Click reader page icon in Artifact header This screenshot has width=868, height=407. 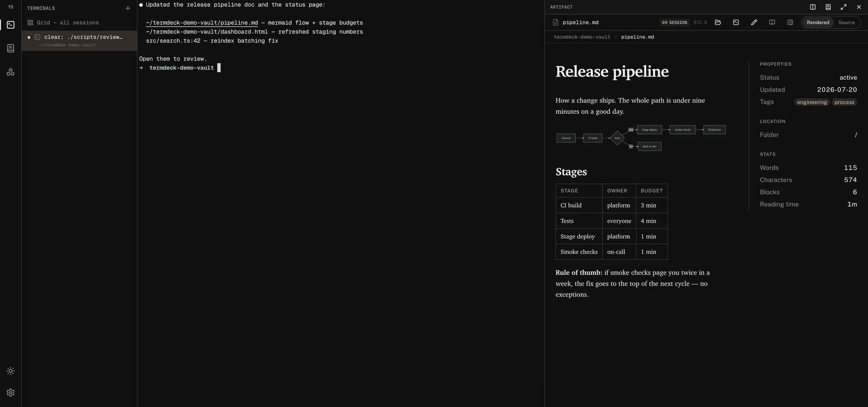pos(828,7)
